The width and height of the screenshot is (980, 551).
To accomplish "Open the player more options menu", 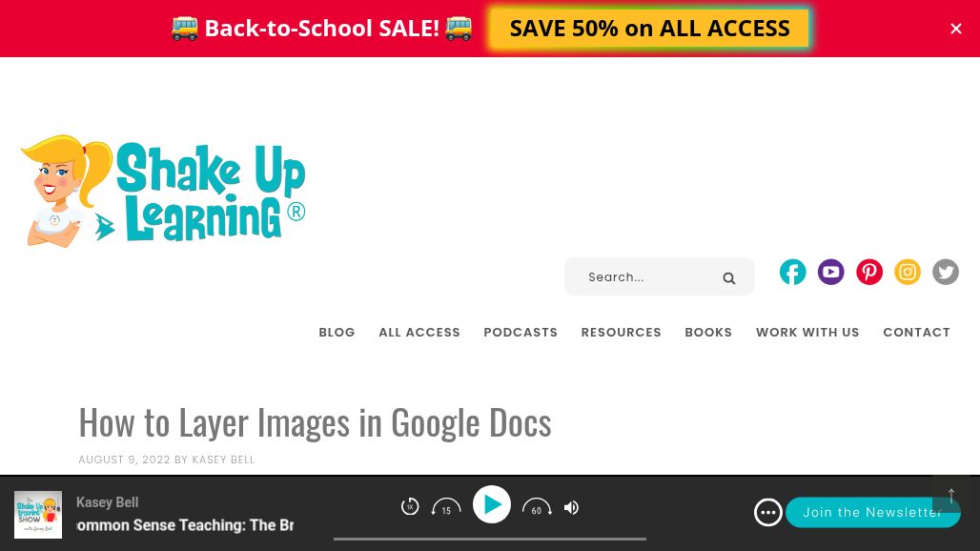I will [x=768, y=513].
